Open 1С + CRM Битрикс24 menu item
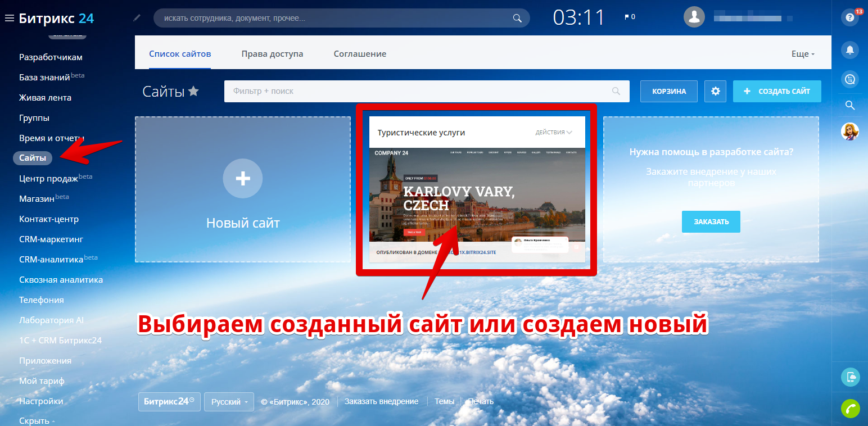 60,341
